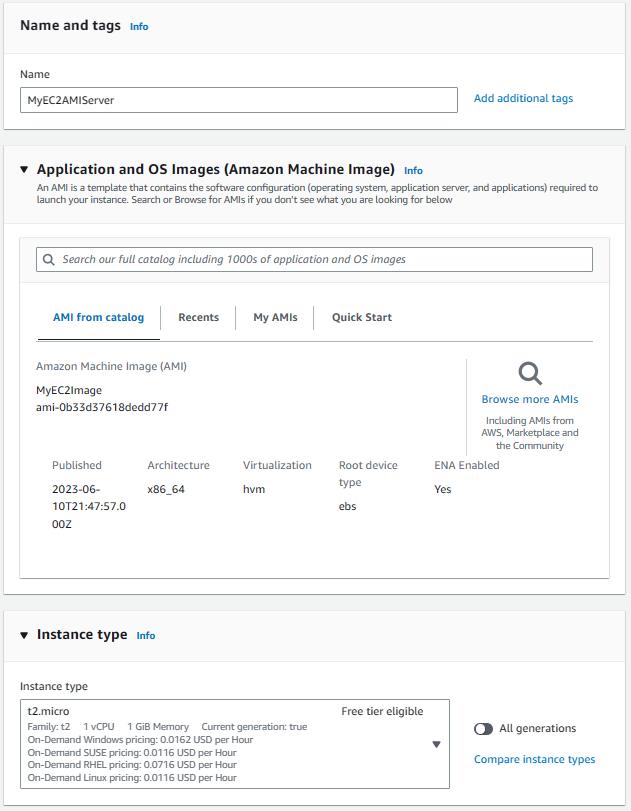Image resolution: width=631 pixels, height=811 pixels.
Task: Click the search icon in AMI catalog box
Action: coord(49,260)
